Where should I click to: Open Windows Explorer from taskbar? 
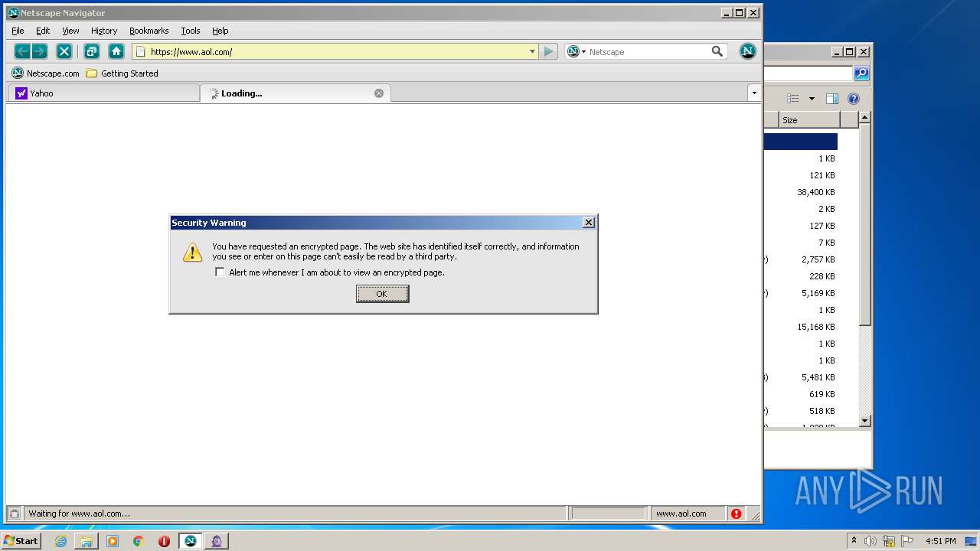click(87, 541)
